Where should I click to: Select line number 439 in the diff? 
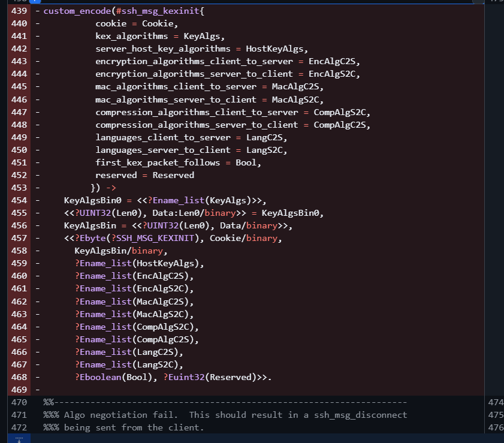tap(19, 11)
